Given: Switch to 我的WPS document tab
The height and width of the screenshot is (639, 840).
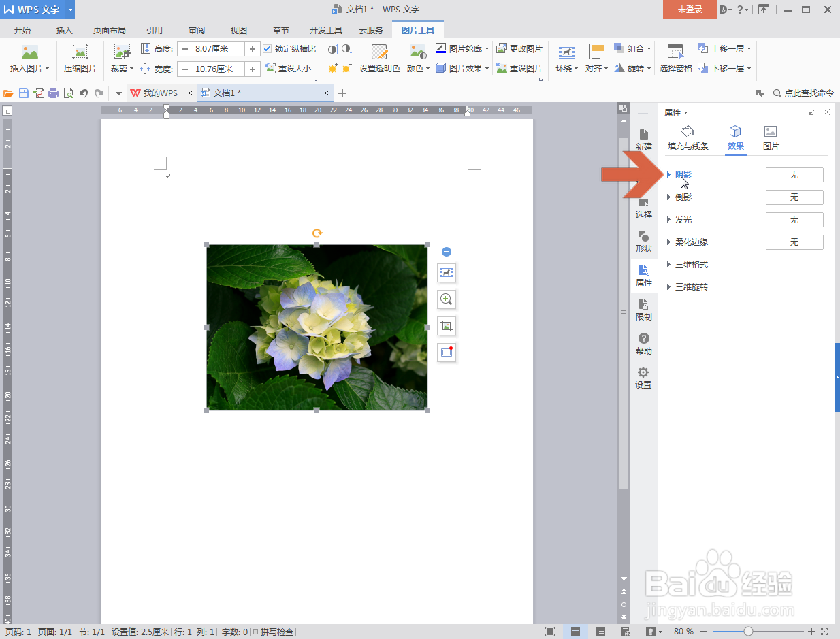Looking at the screenshot, I should click(x=161, y=93).
